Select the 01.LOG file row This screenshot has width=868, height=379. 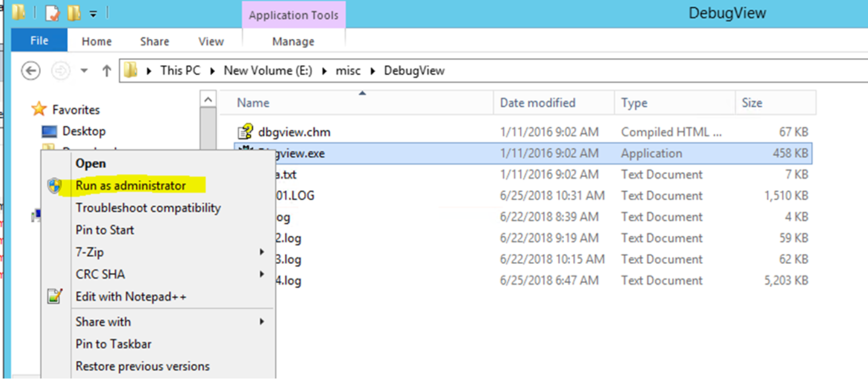pos(523,196)
